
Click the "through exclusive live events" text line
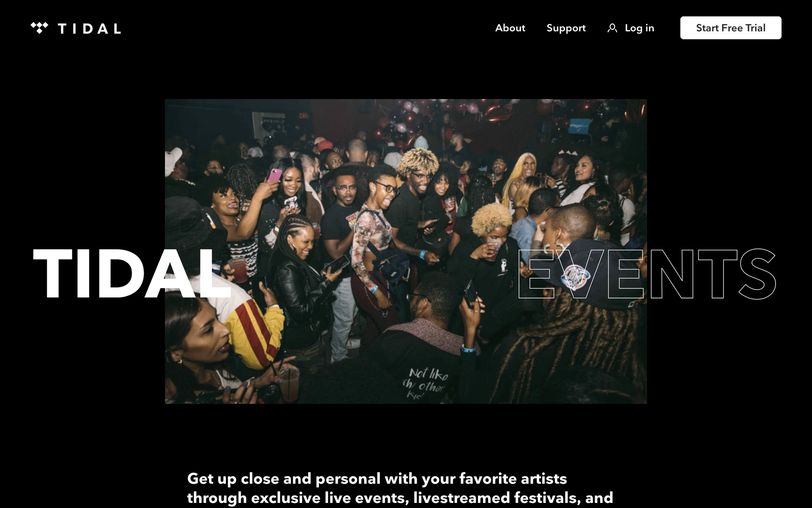tap(400, 497)
